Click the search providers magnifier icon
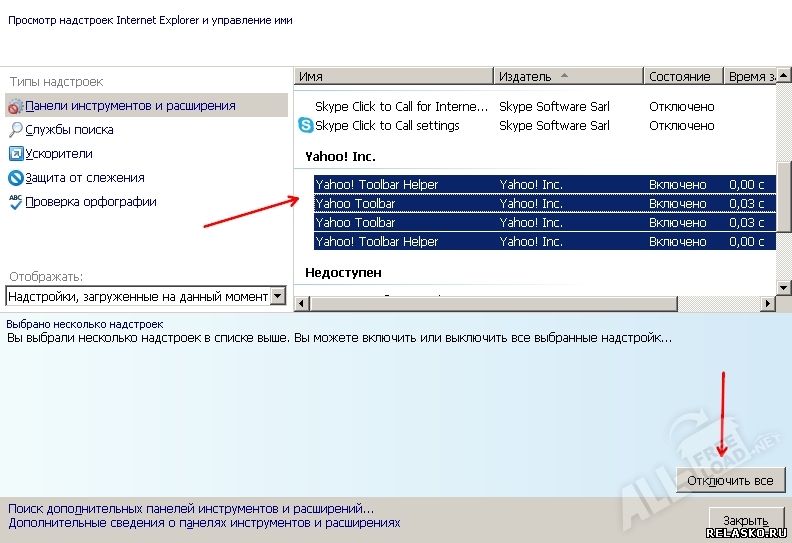Screen dimensions: 792x543 coord(16,130)
